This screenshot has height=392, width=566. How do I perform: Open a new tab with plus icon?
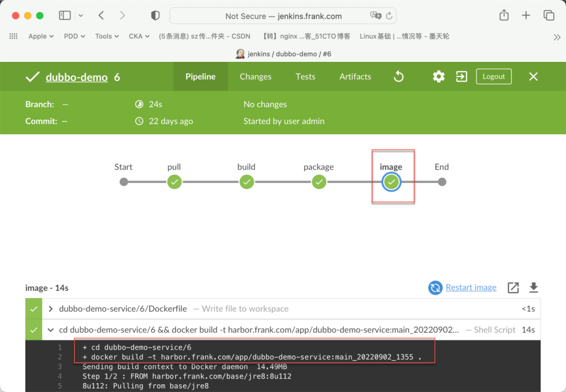[x=526, y=15]
